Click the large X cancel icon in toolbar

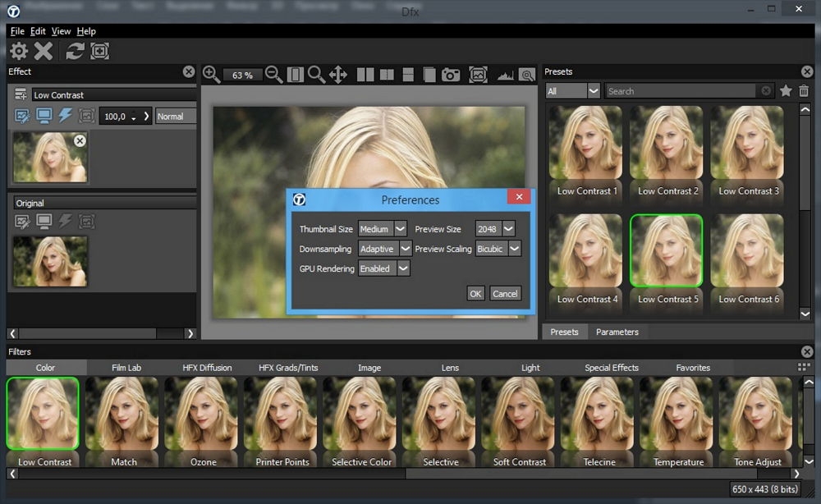pyautogui.click(x=44, y=51)
